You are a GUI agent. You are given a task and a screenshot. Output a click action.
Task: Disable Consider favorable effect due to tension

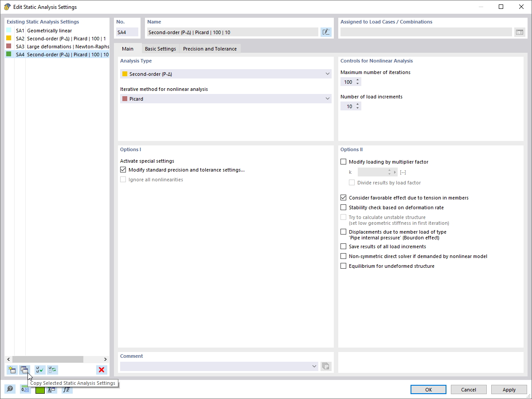point(343,197)
